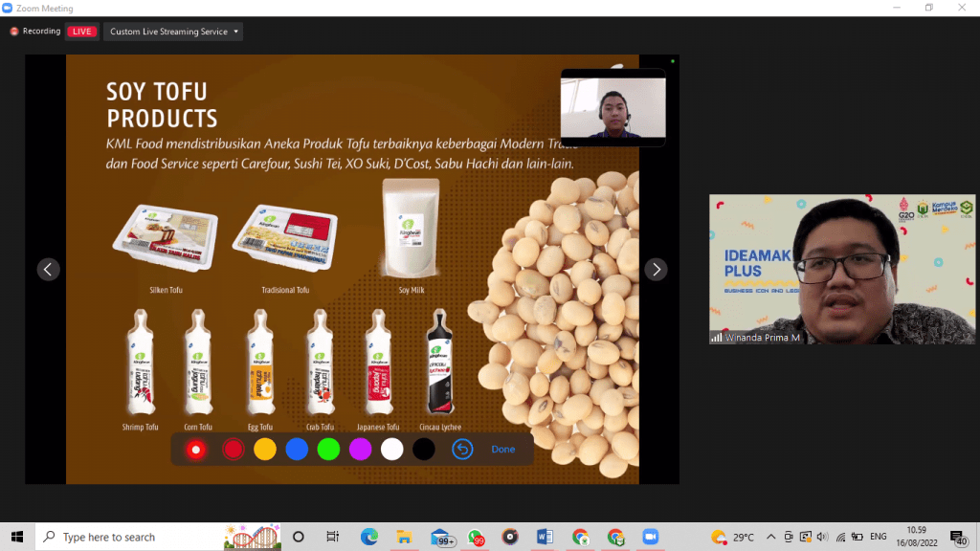Click Done on the annotation toolbar
This screenshot has height=551, width=980.
(x=503, y=450)
